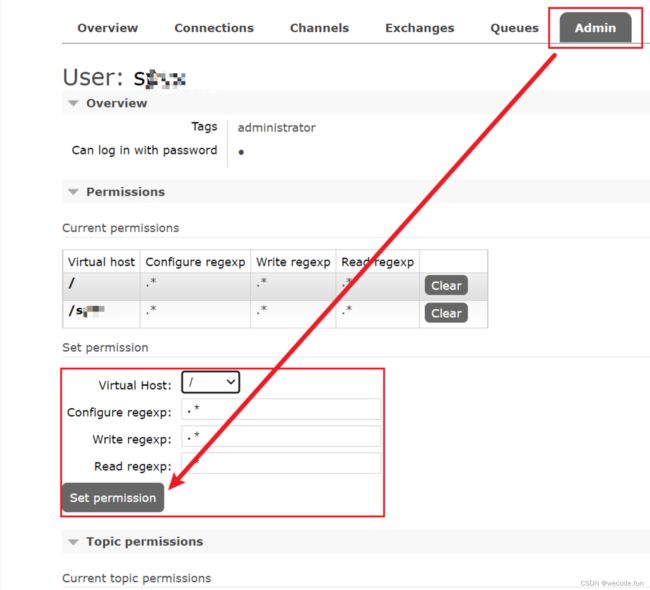This screenshot has height=590, width=650.
Task: Go to the Channels tab
Action: (x=319, y=28)
